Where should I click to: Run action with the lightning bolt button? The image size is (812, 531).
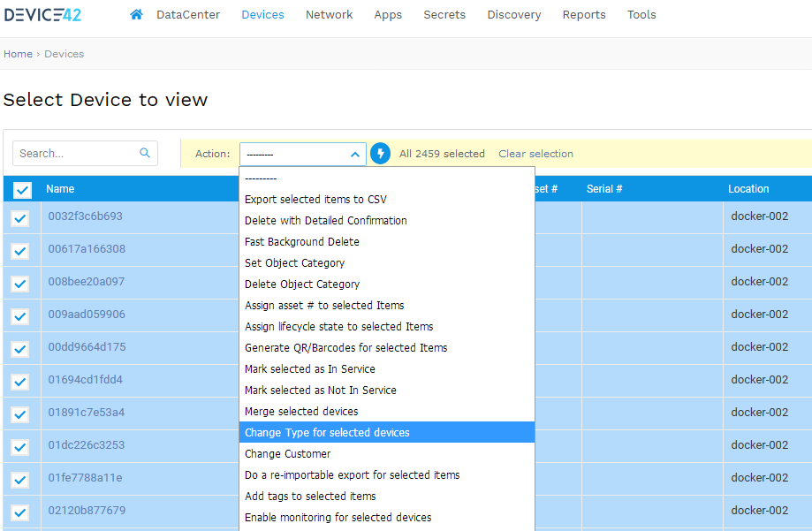[x=380, y=154]
